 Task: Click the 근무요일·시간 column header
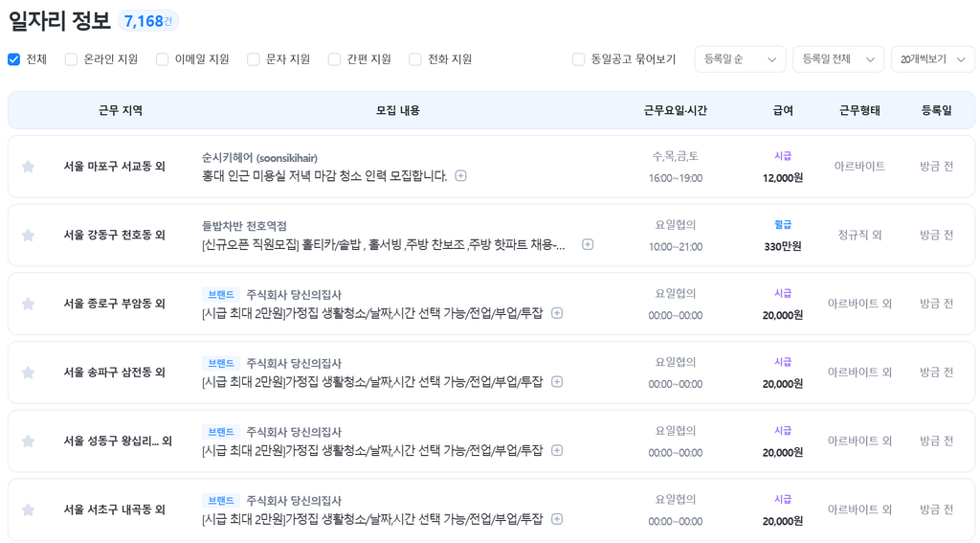[x=676, y=111]
